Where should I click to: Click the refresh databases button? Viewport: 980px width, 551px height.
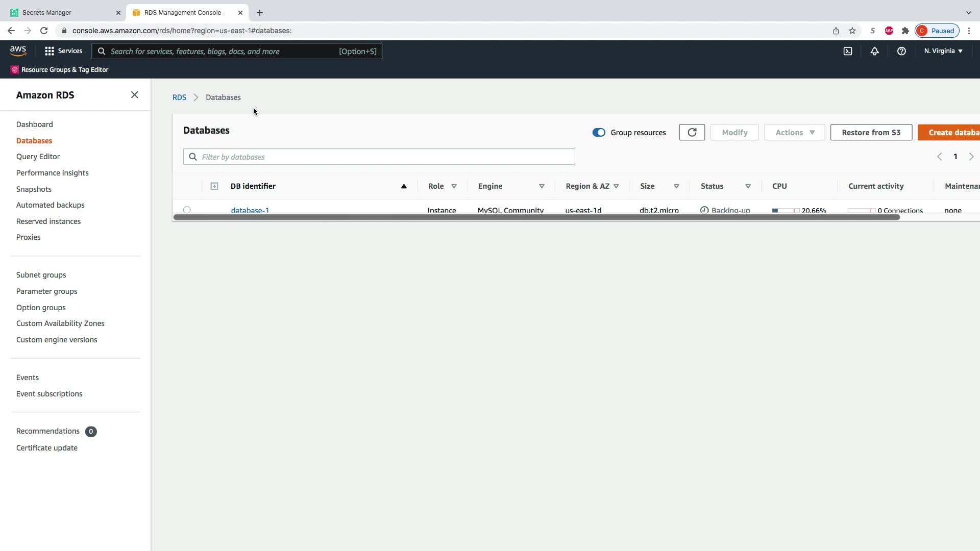[692, 132]
